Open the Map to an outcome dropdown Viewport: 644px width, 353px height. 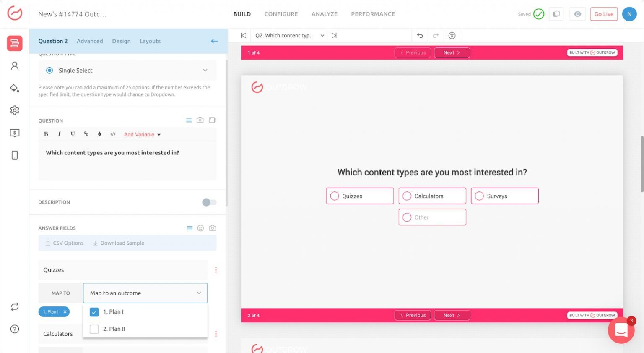click(145, 293)
